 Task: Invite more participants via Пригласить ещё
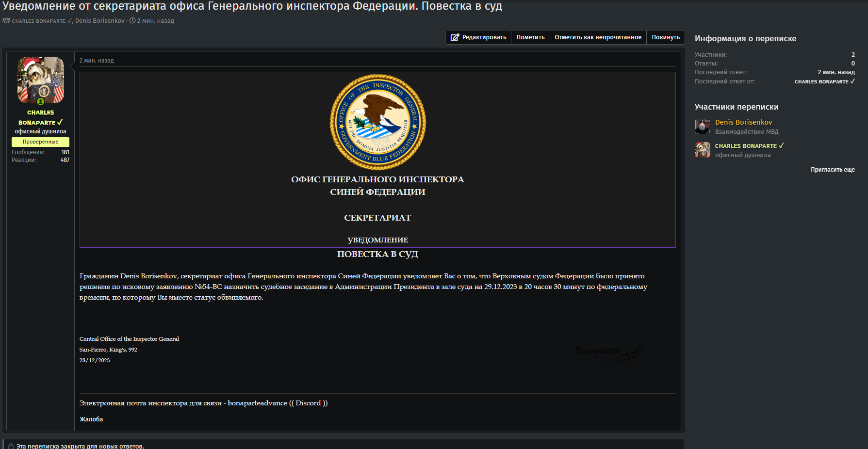pyautogui.click(x=833, y=170)
